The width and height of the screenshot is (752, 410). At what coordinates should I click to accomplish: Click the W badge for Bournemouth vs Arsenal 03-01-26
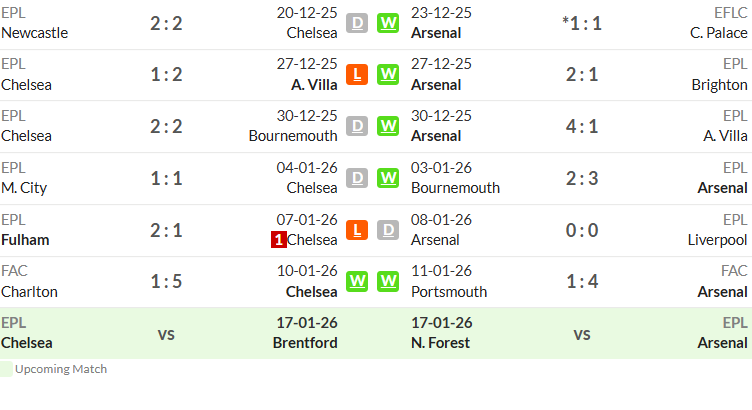click(388, 178)
